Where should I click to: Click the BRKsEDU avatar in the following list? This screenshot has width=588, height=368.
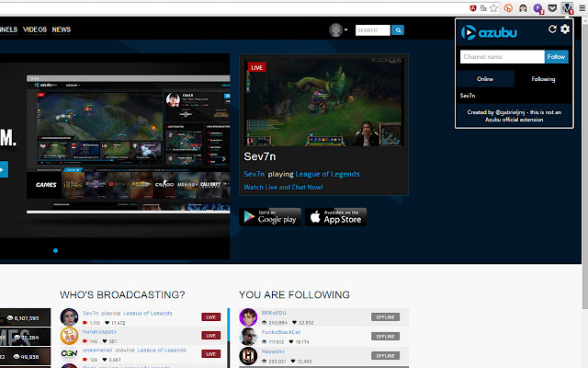click(248, 317)
